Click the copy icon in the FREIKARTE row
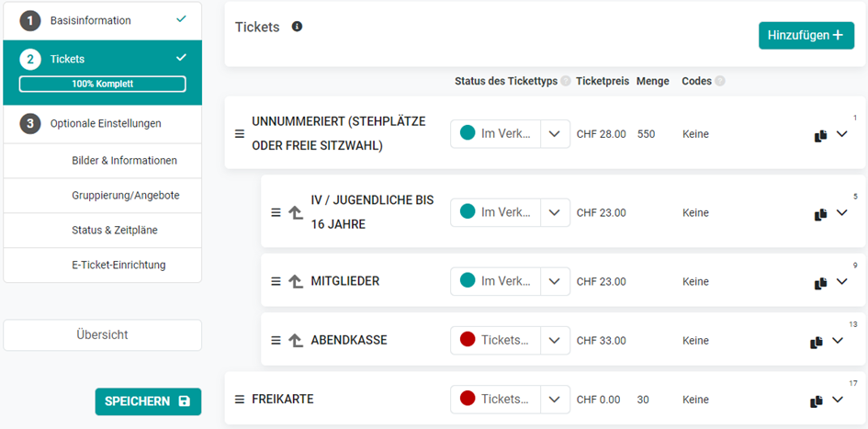 [816, 401]
